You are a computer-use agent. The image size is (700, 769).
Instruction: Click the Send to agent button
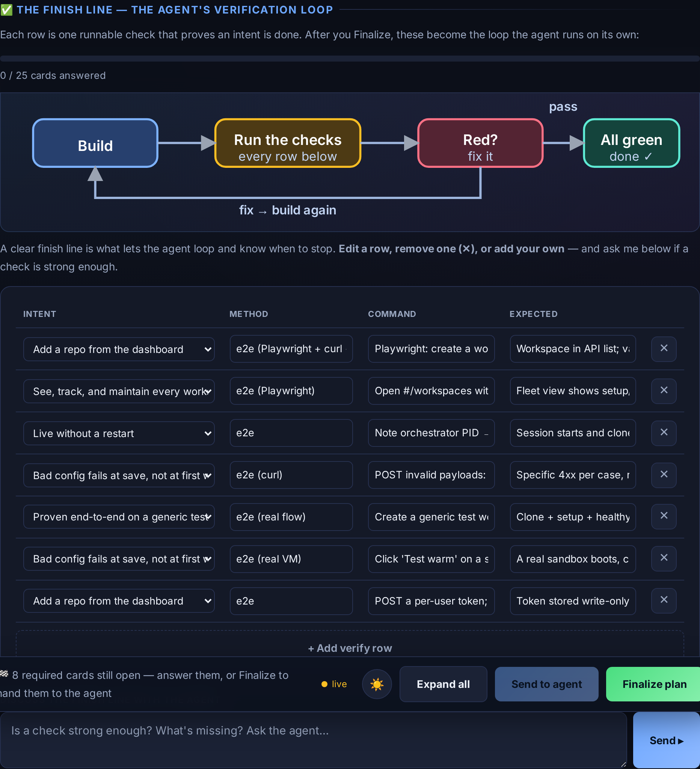[x=546, y=684]
